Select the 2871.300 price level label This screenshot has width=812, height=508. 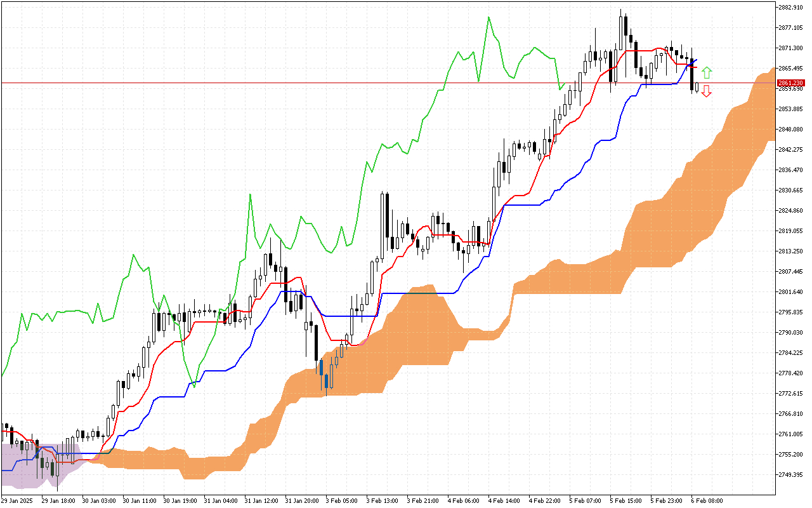[x=790, y=48]
